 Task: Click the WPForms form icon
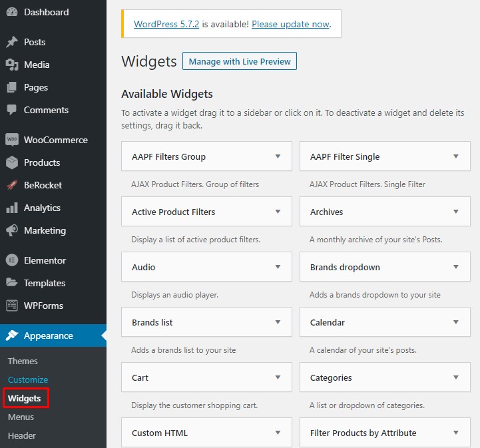(12, 306)
